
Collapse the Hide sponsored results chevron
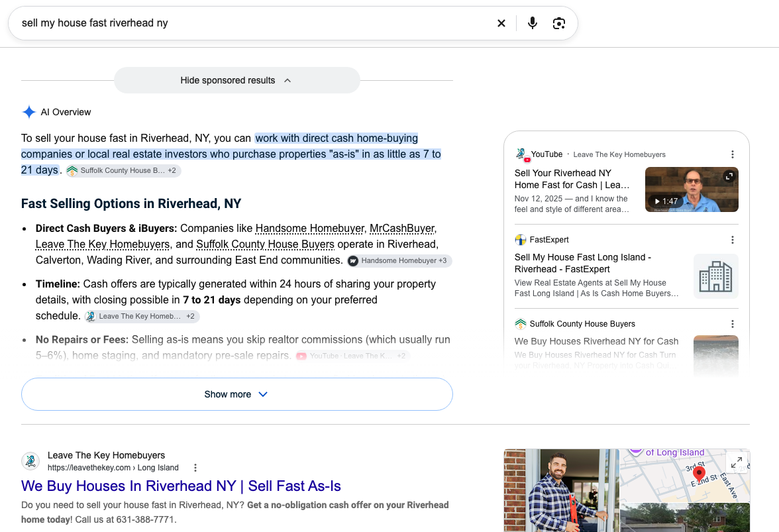[287, 80]
